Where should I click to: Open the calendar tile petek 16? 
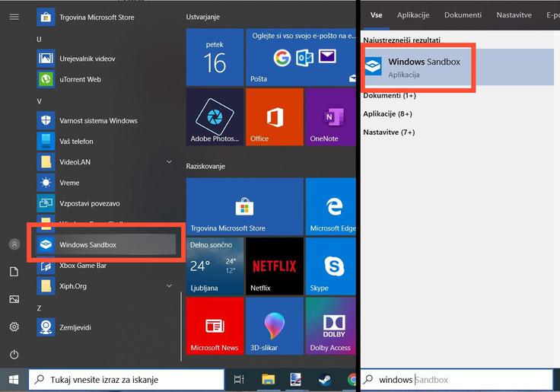[x=215, y=57]
